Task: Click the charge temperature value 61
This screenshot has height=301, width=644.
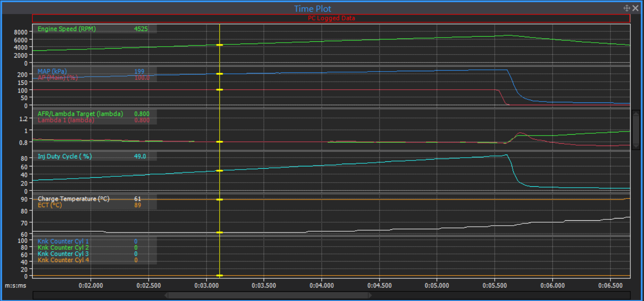Action: coord(138,199)
